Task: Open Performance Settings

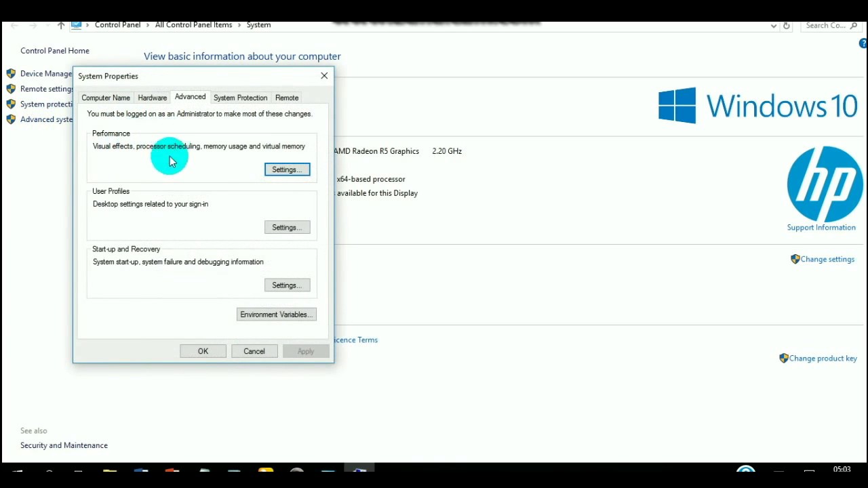Action: pos(288,169)
